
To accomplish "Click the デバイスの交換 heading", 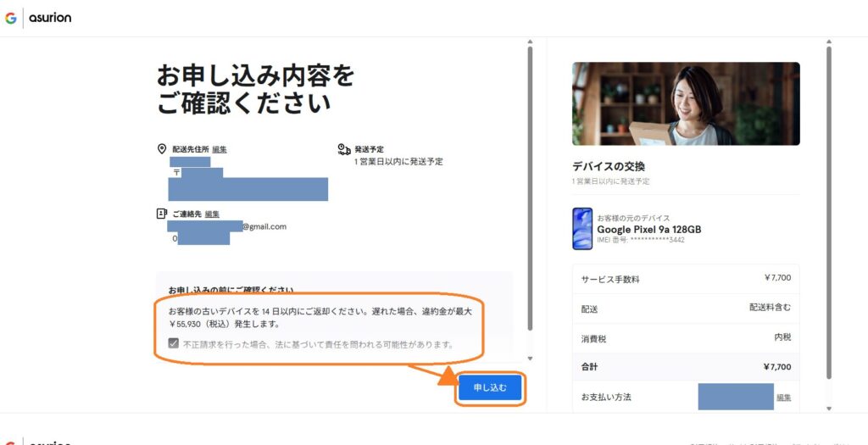I will pyautogui.click(x=609, y=166).
